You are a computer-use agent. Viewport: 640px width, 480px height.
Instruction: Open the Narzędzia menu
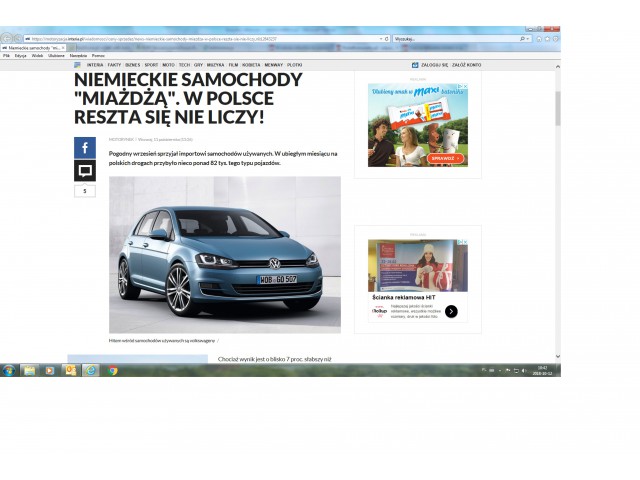(78, 55)
